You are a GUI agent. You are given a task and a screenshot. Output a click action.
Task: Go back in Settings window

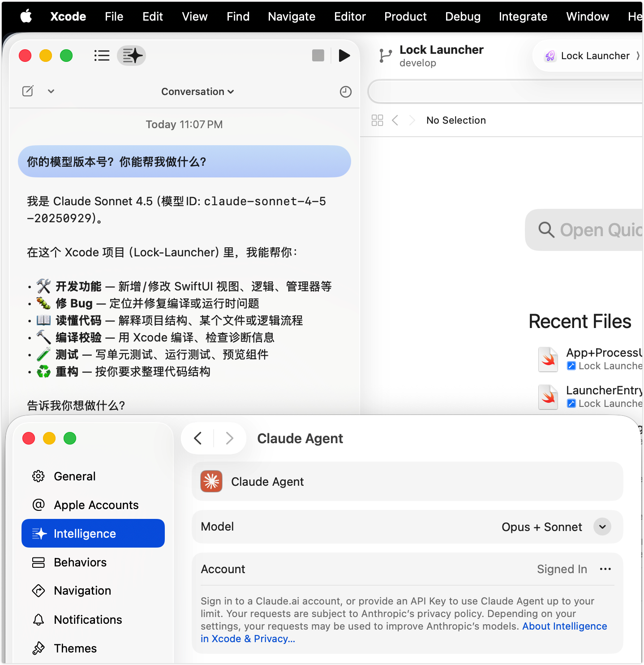pos(198,438)
